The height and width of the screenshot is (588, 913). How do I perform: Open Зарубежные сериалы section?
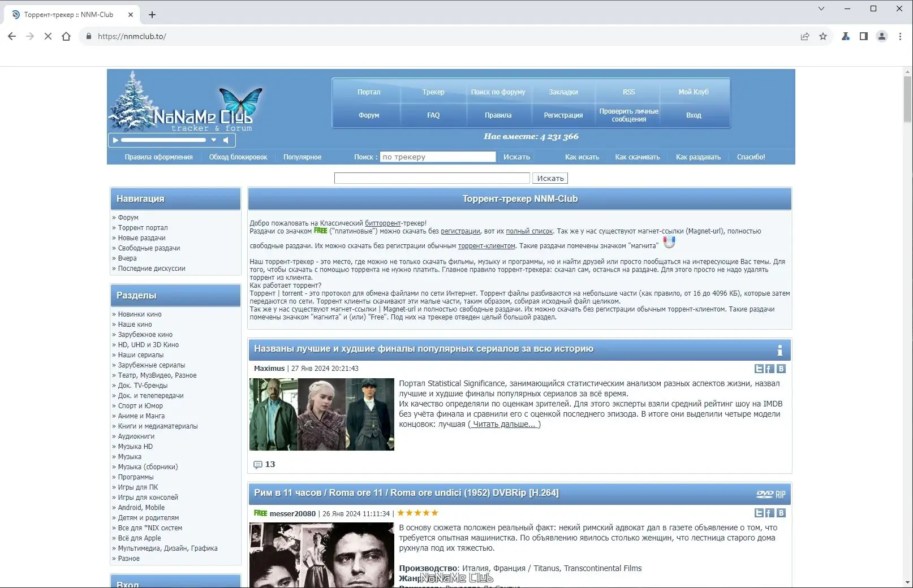(x=152, y=365)
